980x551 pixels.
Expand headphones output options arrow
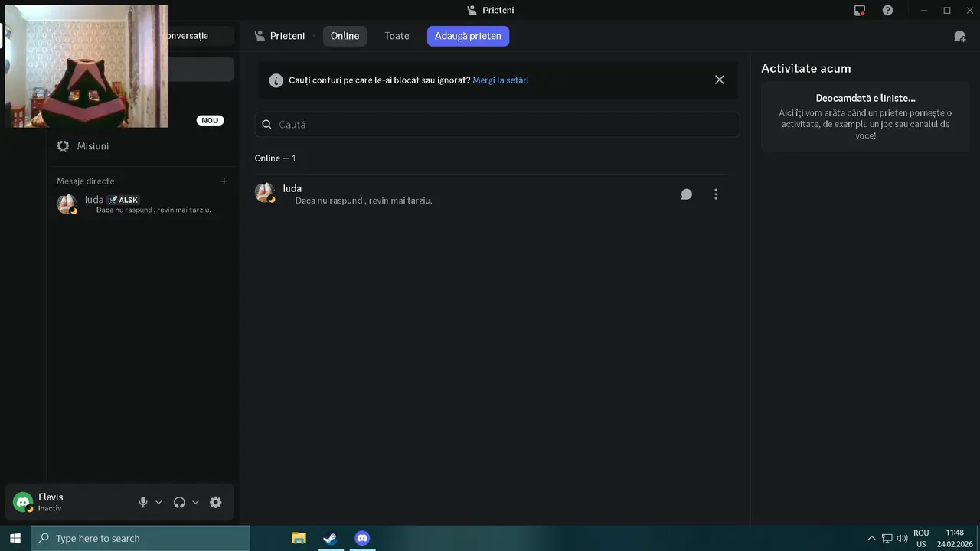[x=195, y=503]
